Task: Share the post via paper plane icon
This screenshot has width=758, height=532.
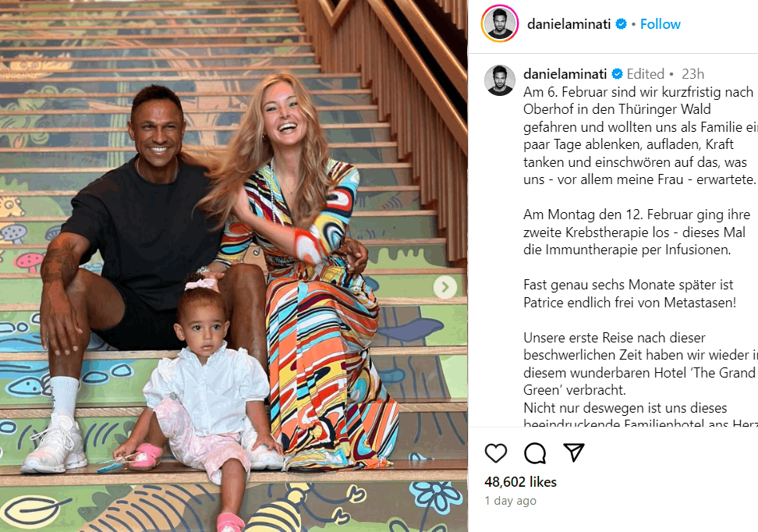Action: (x=574, y=452)
